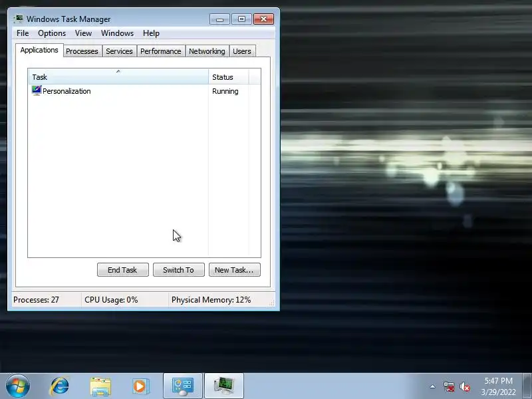
Task: Click the resize grip in status bar corner
Action: [272, 303]
